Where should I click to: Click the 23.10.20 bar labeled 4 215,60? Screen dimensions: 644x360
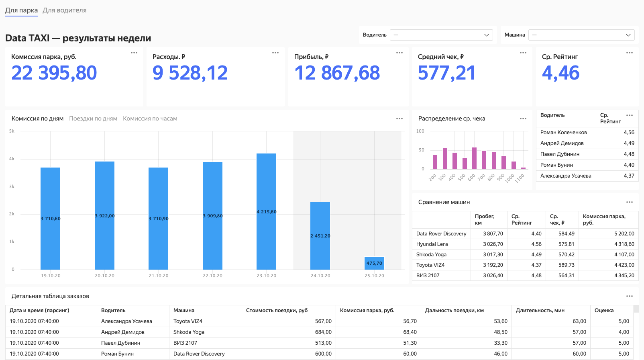coord(267,212)
